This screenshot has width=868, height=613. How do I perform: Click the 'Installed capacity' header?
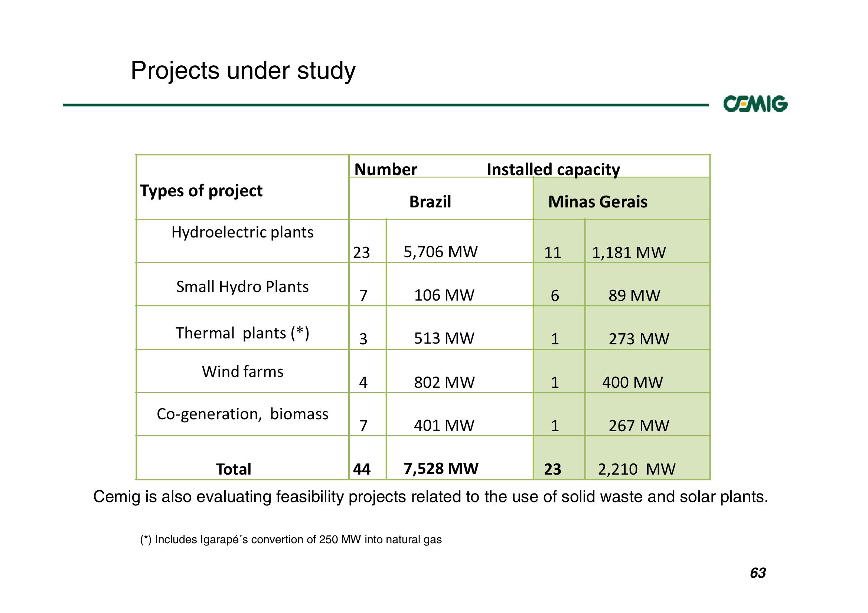click(x=553, y=170)
